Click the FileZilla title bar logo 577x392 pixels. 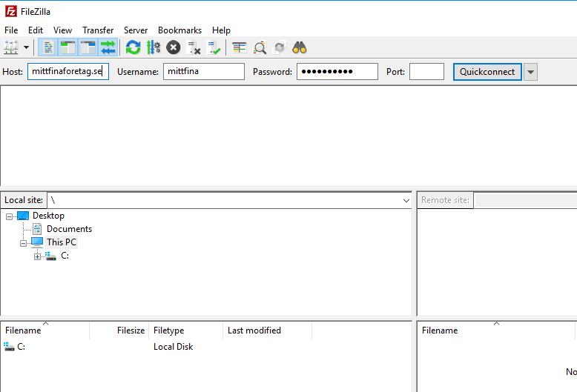click(x=10, y=11)
